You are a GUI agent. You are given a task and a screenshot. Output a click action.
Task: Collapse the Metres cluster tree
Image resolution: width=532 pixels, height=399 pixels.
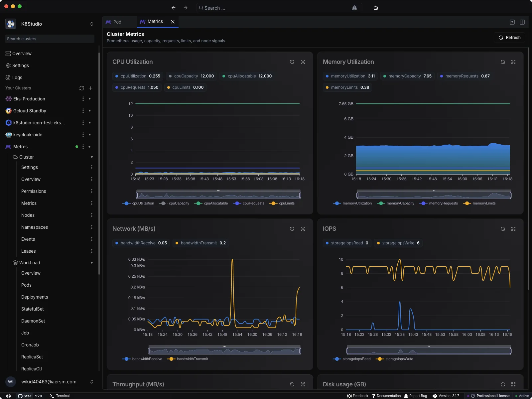point(89,147)
